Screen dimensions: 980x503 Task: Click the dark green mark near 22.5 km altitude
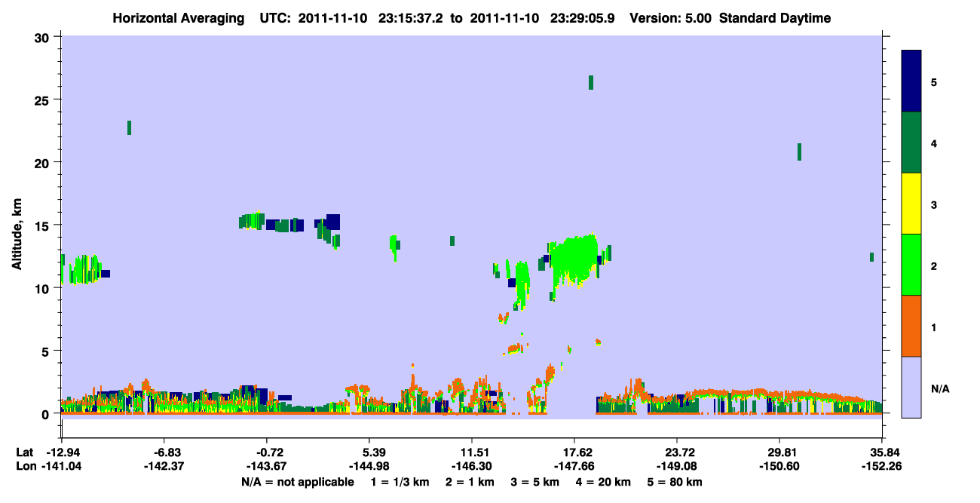tap(130, 127)
